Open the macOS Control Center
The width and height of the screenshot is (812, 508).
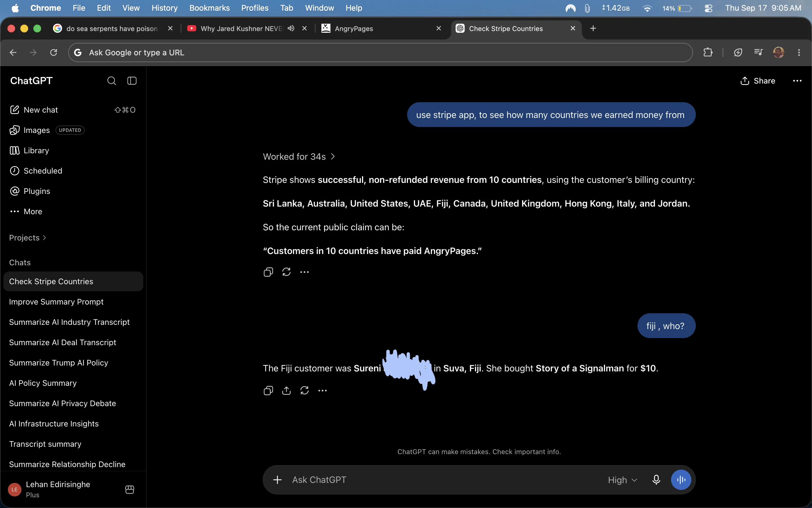[708, 8]
